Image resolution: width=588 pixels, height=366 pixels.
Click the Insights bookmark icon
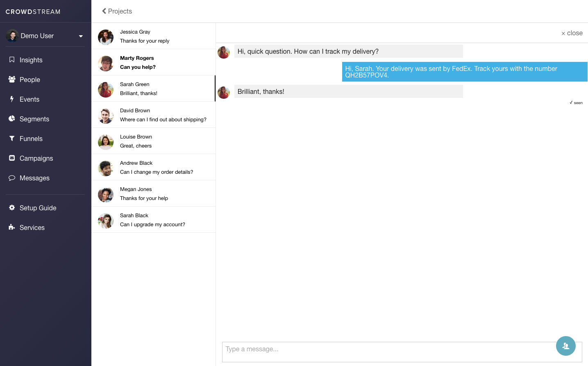[12, 60]
